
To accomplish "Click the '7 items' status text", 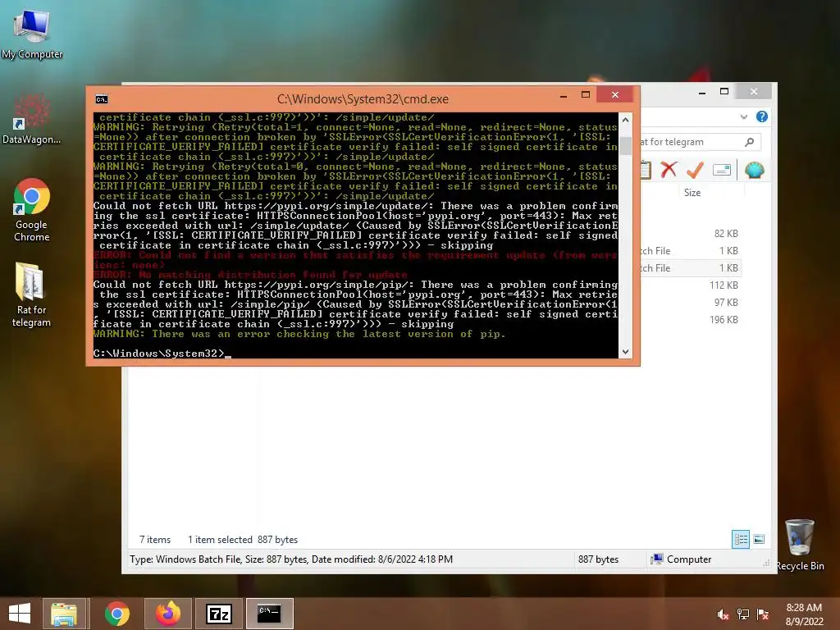I will pos(155,540).
